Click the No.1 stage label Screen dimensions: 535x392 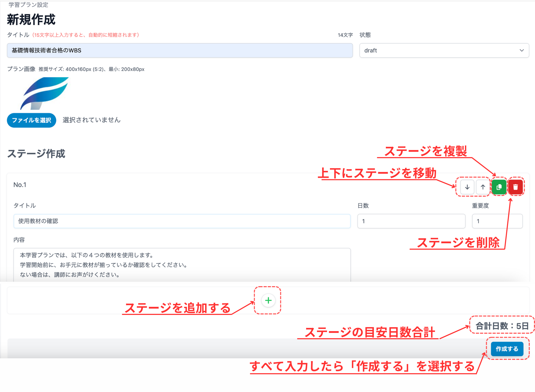(x=20, y=185)
